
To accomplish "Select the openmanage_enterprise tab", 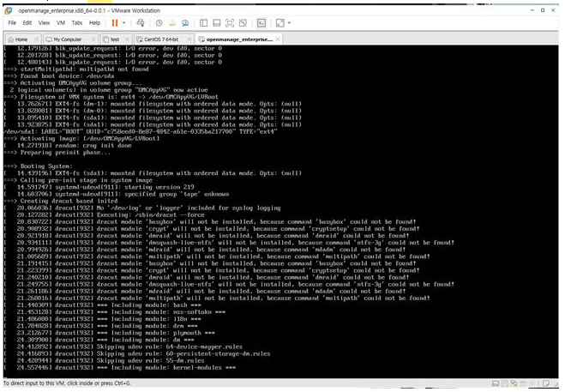I will coord(237,39).
